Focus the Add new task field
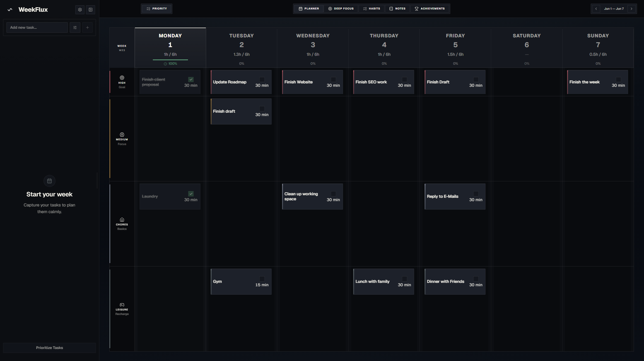Viewport: 644px width, 361px height. pos(37,27)
